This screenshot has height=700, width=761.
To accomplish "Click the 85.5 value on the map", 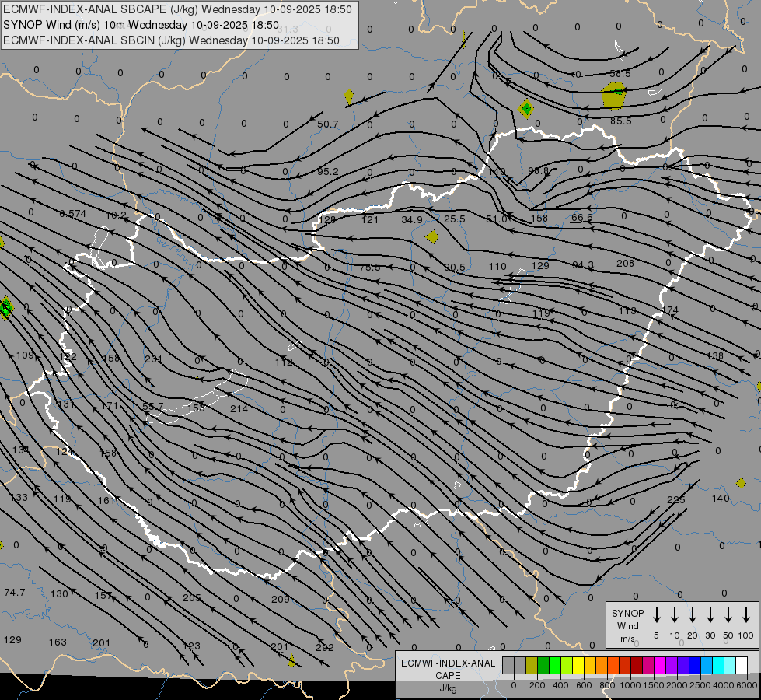I will [x=621, y=121].
